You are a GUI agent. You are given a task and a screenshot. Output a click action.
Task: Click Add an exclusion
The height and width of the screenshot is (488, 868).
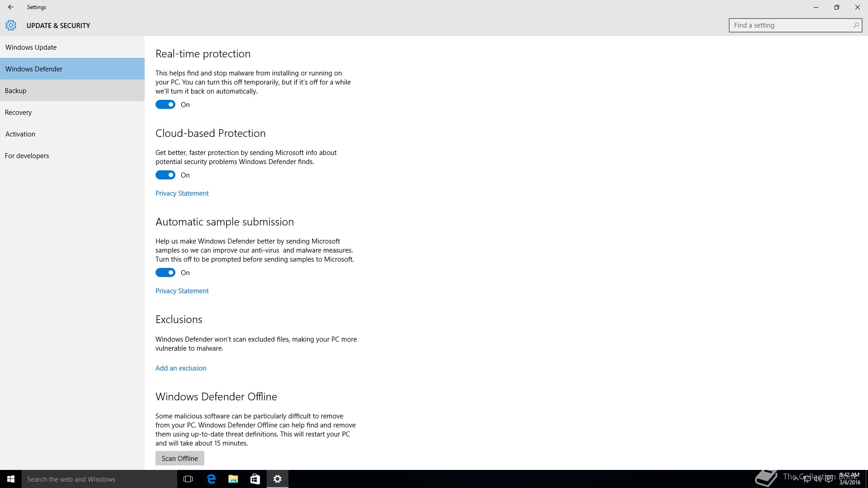pyautogui.click(x=181, y=368)
